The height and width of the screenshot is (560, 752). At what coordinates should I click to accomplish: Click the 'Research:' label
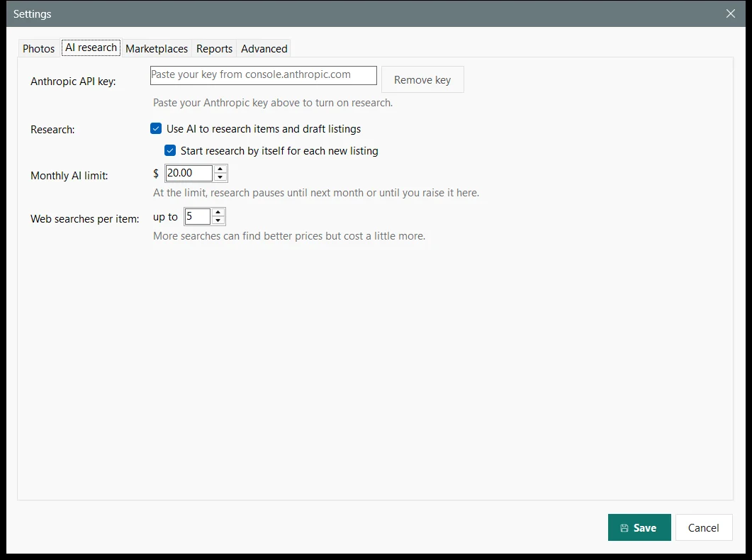tap(52, 130)
